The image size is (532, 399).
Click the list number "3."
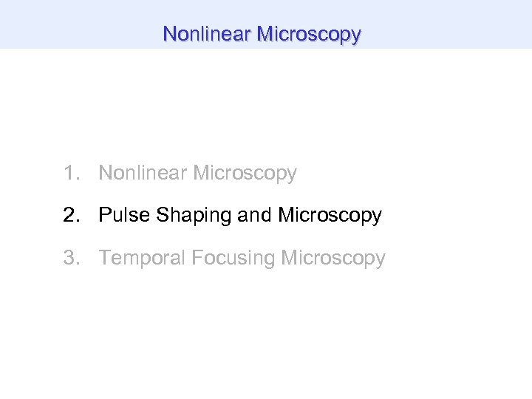(72, 258)
